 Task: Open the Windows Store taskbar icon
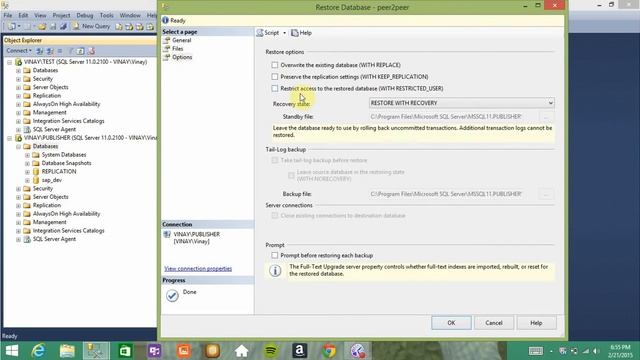(125, 351)
